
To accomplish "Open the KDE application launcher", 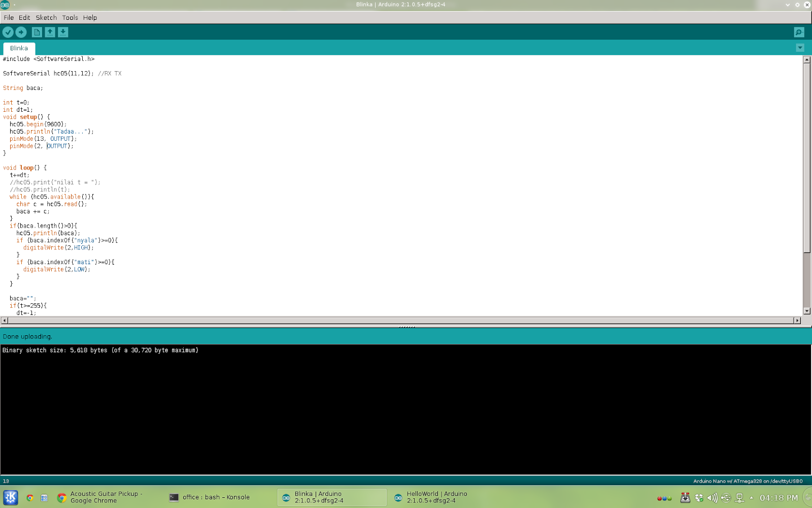I will [x=11, y=497].
